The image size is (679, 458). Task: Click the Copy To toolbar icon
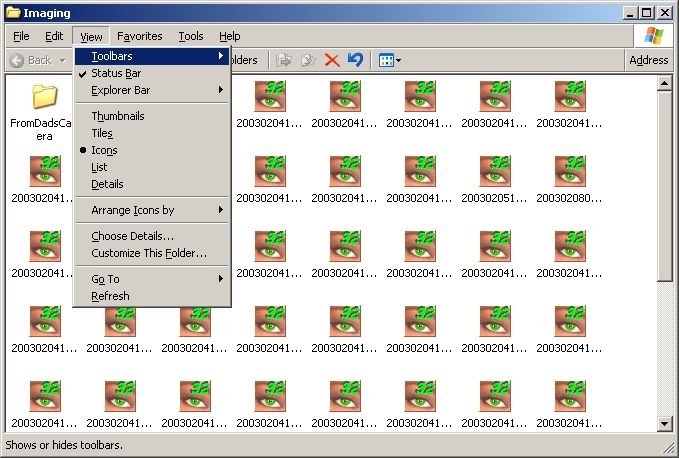pyautogui.click(x=308, y=60)
